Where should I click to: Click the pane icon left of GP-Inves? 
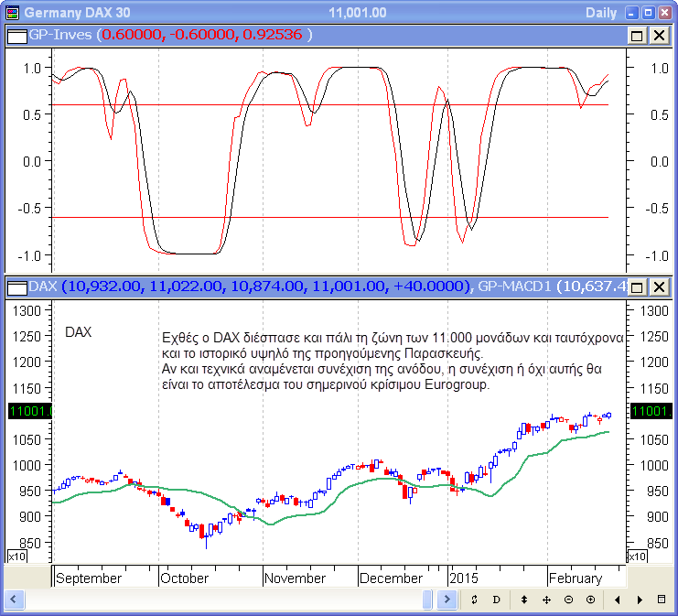point(17,36)
